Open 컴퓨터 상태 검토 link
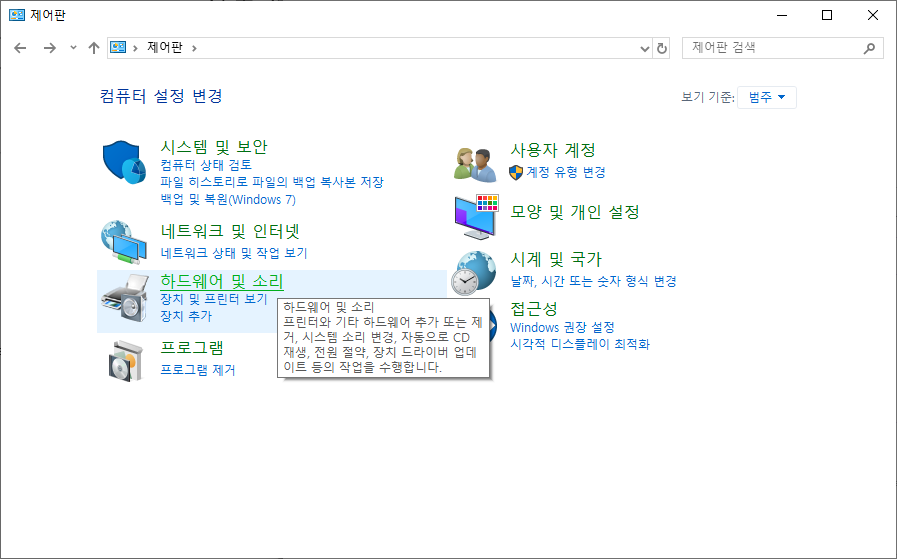Viewport: 897px width, 559px height. click(206, 165)
